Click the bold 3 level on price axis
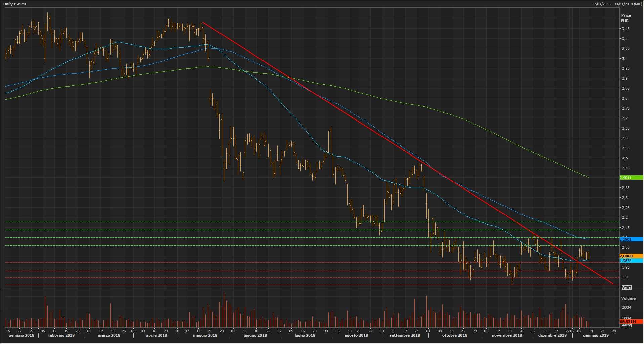The width and height of the screenshot is (644, 344). coord(623,59)
